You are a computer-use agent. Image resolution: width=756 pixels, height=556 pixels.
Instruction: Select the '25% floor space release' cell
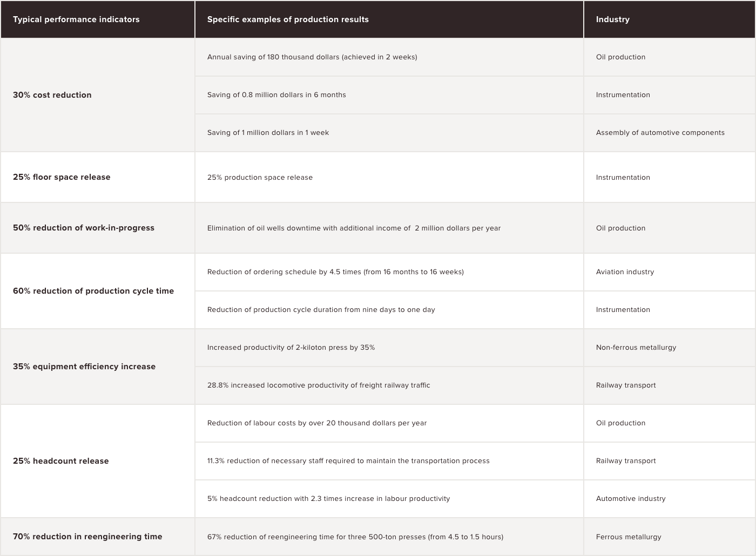[x=62, y=177]
